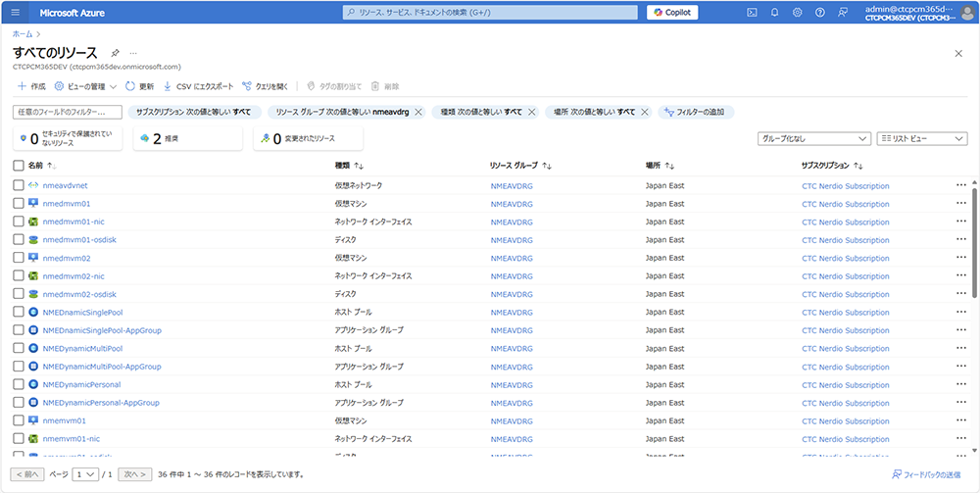Sort by リソース グループ column

tap(520, 166)
